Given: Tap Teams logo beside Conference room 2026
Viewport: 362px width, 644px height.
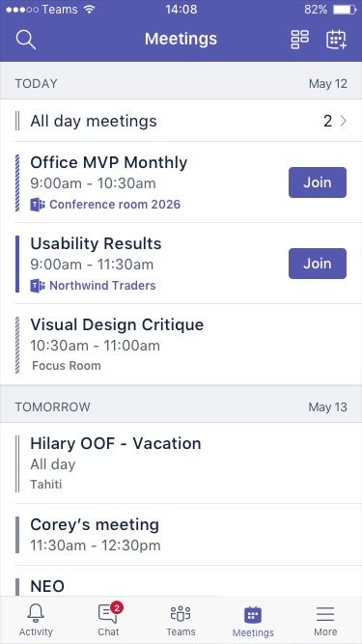Looking at the screenshot, I should click(38, 204).
